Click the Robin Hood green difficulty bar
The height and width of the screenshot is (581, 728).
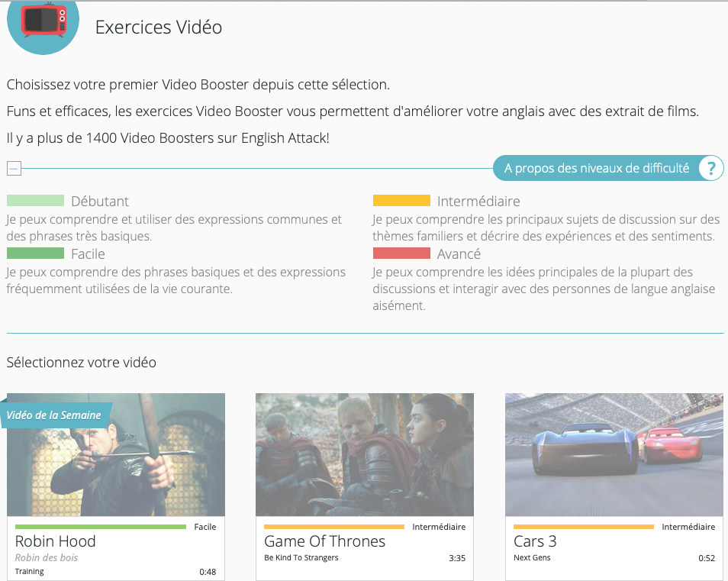[x=101, y=527]
